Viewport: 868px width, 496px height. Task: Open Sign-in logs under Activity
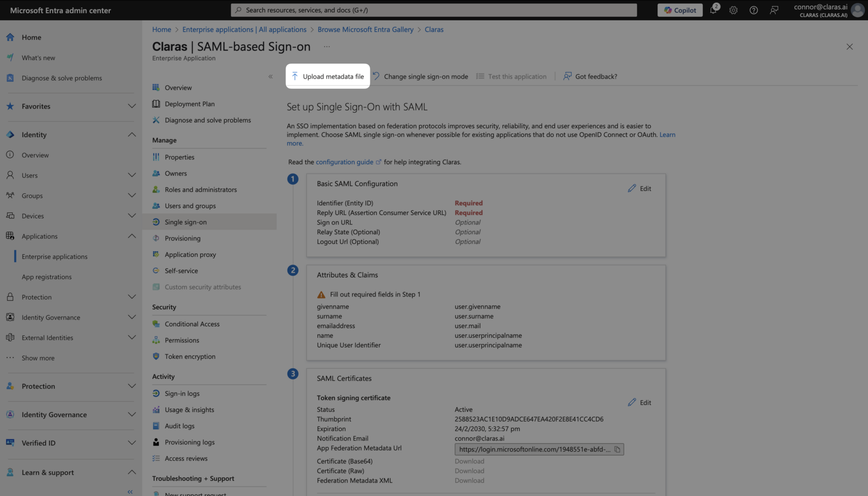click(182, 394)
